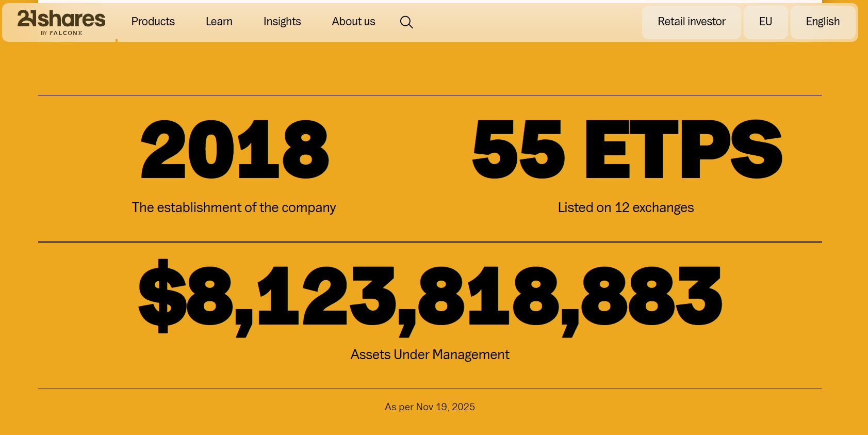Screen dimensions: 868x435
Task: Click the 55 ETPS headline
Action: coord(627,150)
